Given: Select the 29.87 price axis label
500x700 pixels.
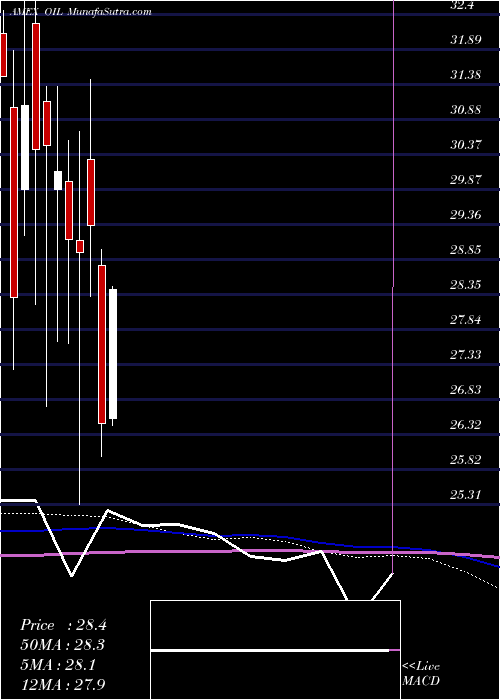Looking at the screenshot, I should pyautogui.click(x=466, y=180).
